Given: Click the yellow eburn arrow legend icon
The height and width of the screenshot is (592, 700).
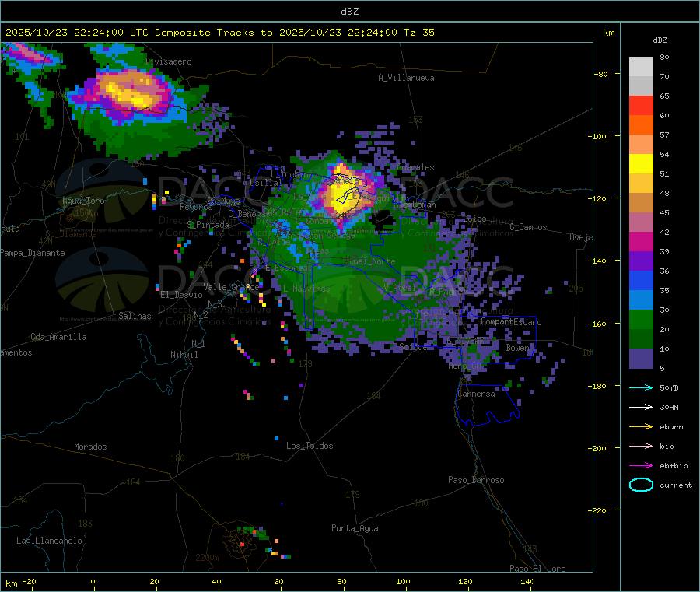Looking at the screenshot, I should [x=641, y=426].
